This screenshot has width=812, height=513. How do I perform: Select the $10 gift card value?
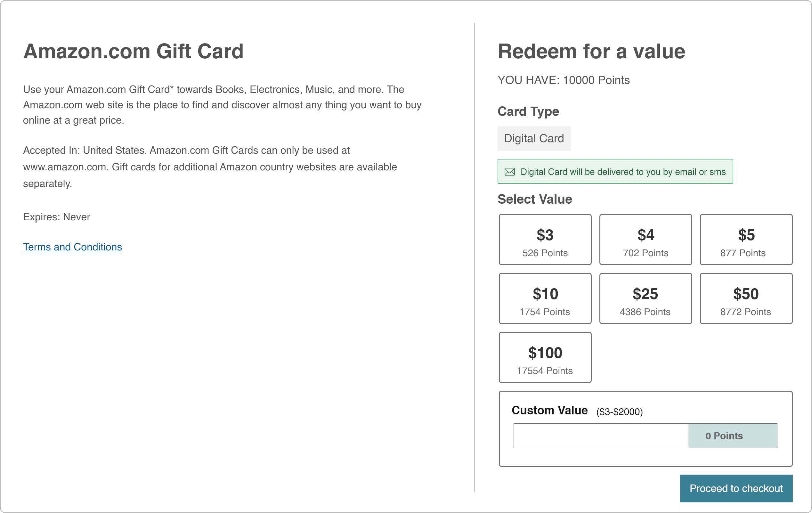(544, 299)
